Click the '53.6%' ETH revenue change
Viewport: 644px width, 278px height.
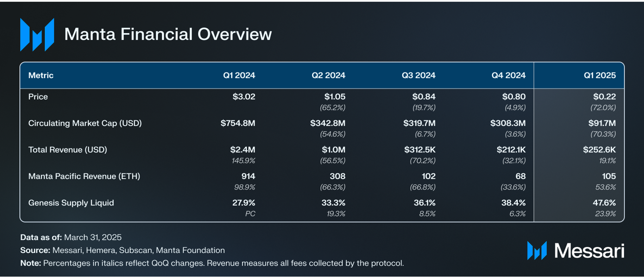pos(606,187)
